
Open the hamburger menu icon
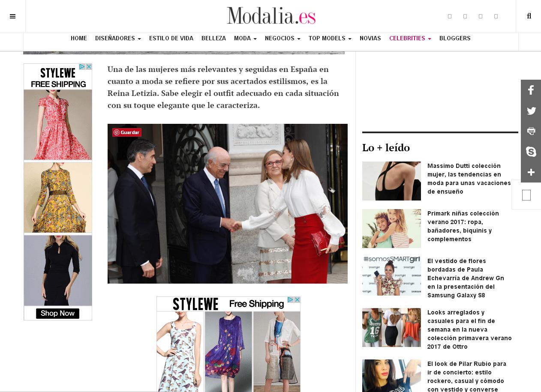coord(12,16)
